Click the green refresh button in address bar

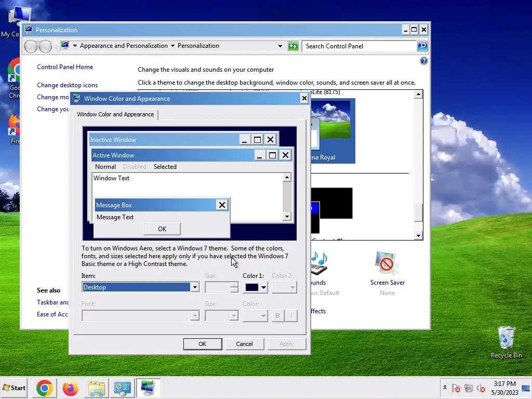pyautogui.click(x=293, y=46)
